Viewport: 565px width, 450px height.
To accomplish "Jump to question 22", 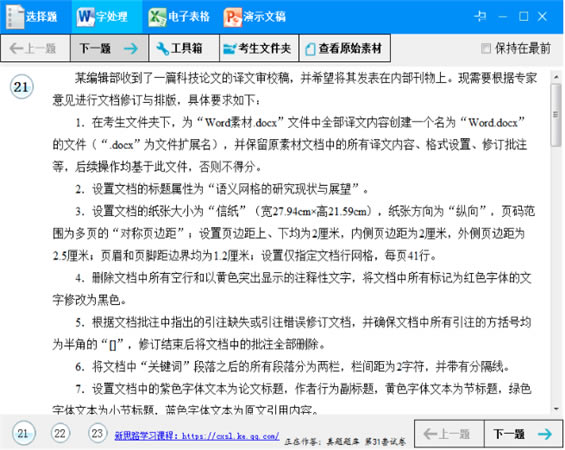I will click(60, 433).
